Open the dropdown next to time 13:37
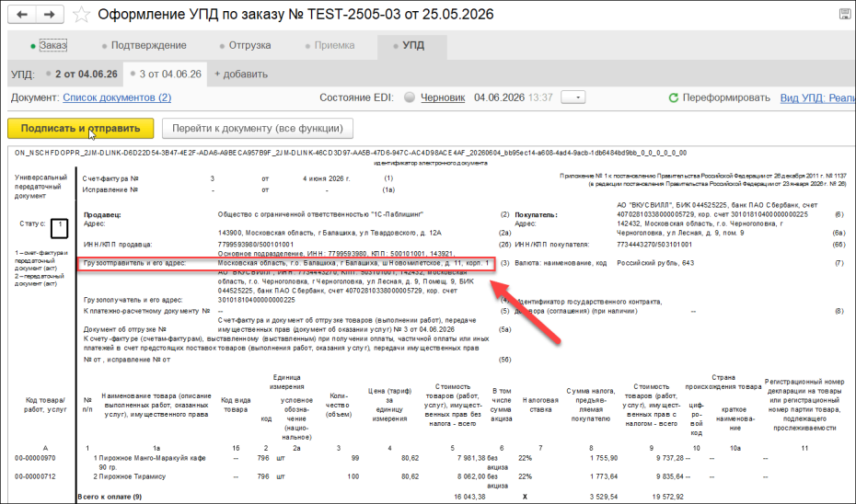 tap(573, 97)
